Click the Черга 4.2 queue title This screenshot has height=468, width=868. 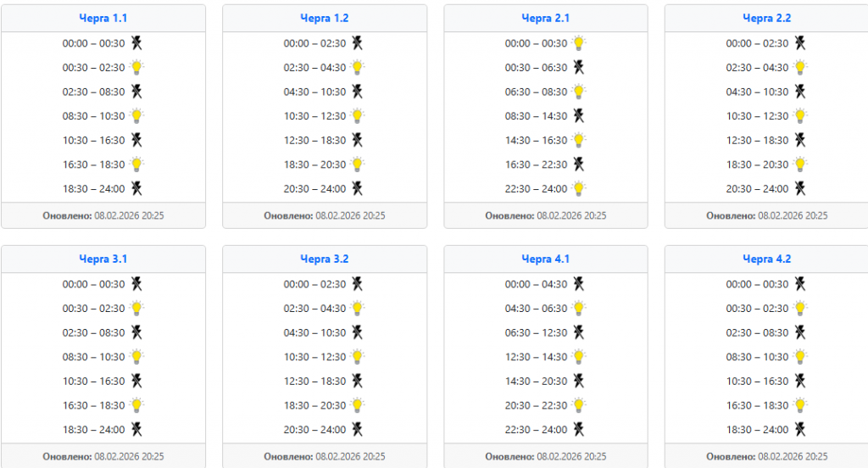[766, 259]
